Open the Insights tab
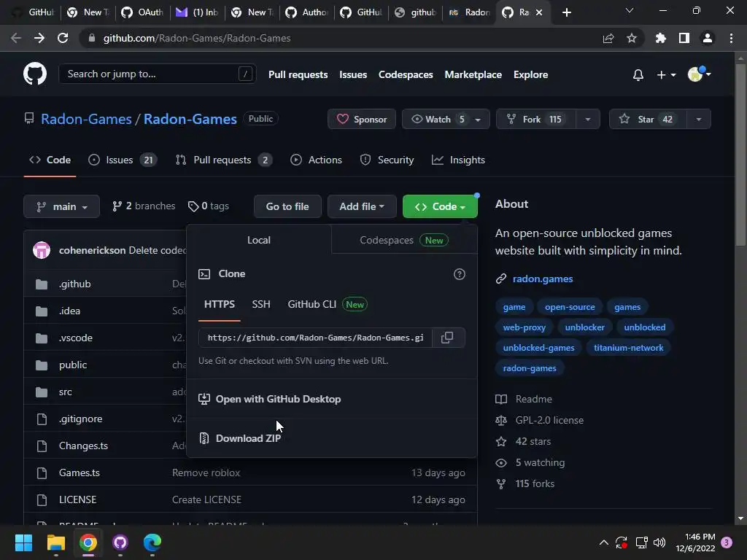Viewport: 747px width, 560px height. [x=458, y=160]
